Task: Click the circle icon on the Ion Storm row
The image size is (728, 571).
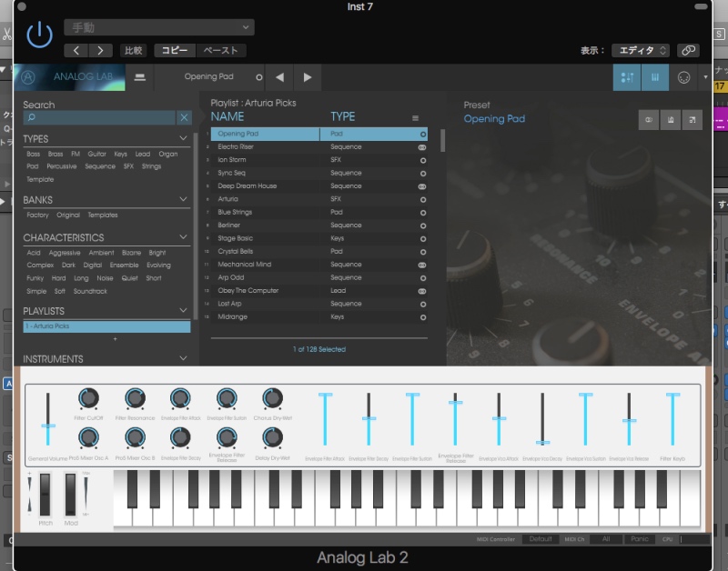Action: 423,161
